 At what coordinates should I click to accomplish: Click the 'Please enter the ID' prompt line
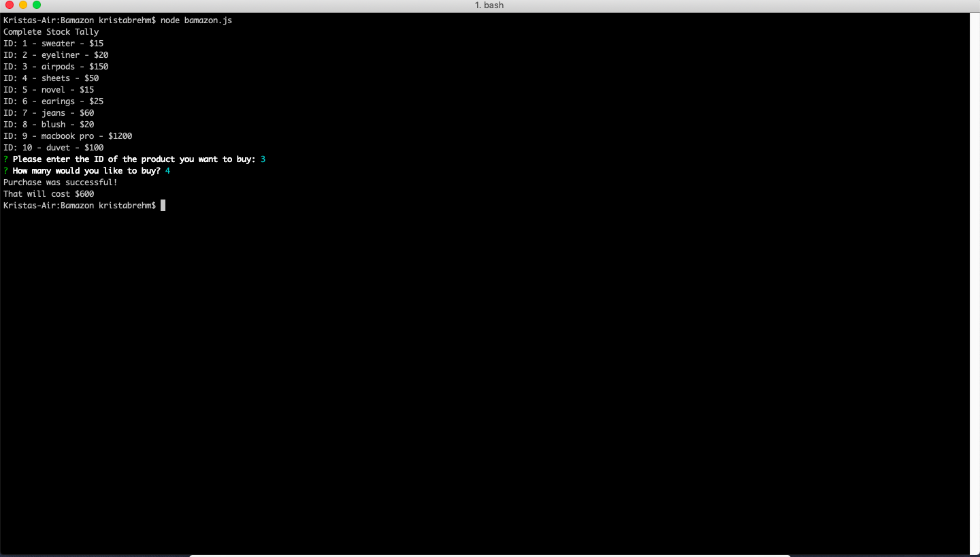pyautogui.click(x=134, y=159)
